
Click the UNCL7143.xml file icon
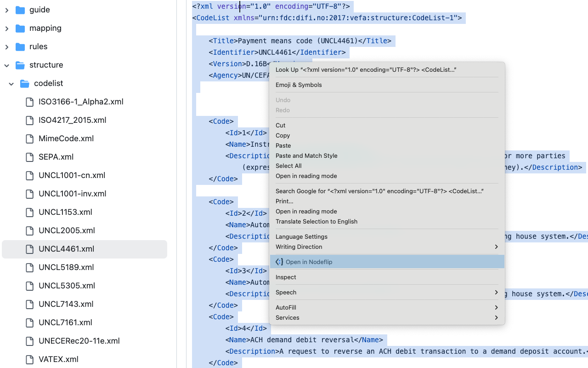coord(29,304)
